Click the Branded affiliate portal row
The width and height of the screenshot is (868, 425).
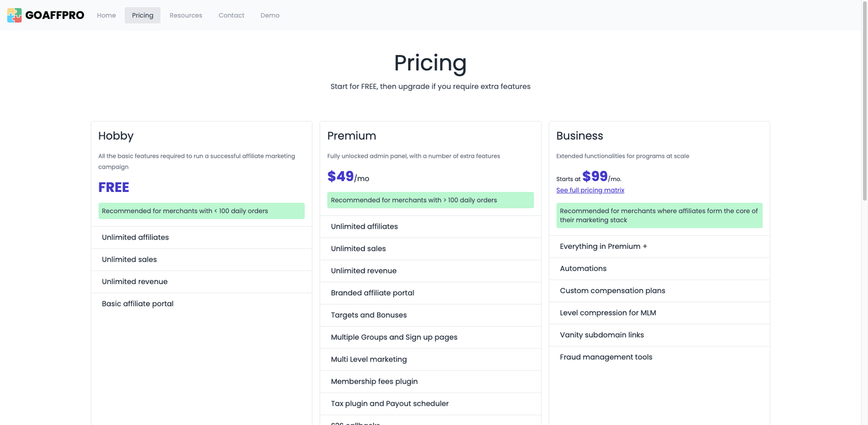[430, 293]
